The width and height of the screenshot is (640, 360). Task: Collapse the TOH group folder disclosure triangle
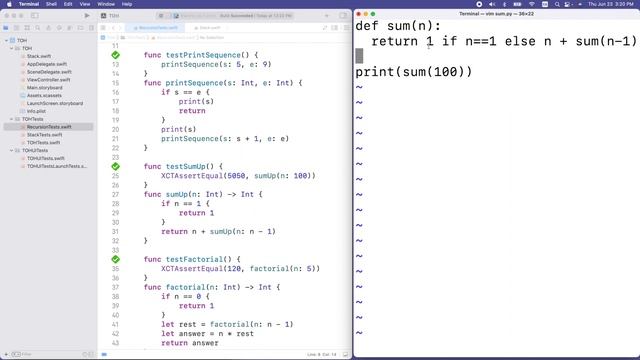tap(11, 48)
